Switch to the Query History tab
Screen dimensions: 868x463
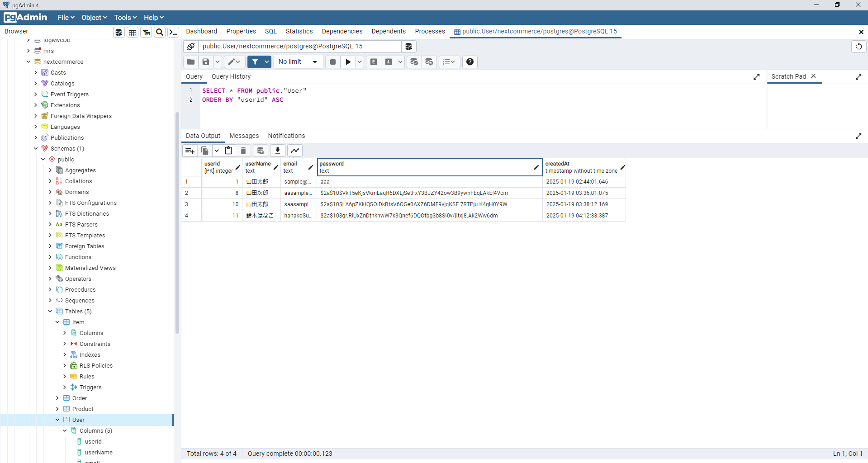pyautogui.click(x=231, y=76)
